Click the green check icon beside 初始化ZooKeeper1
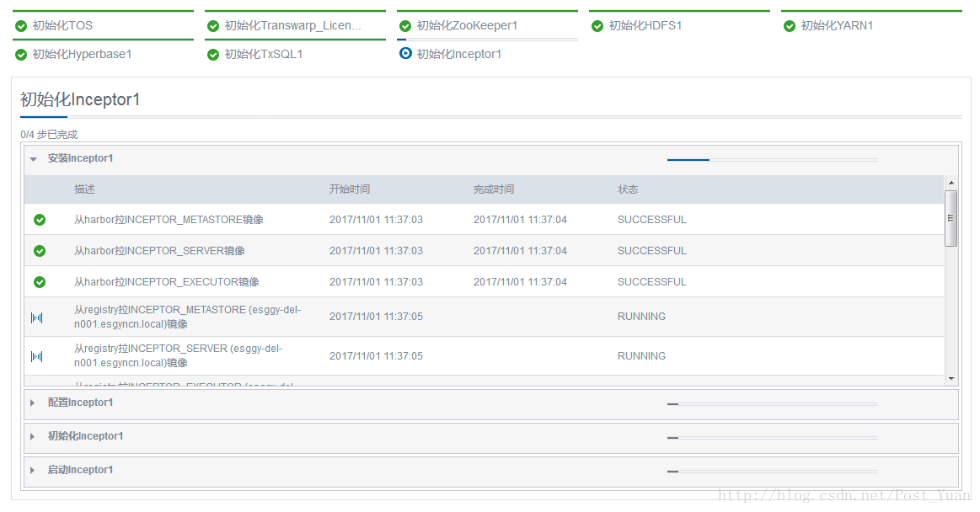 pos(405,25)
